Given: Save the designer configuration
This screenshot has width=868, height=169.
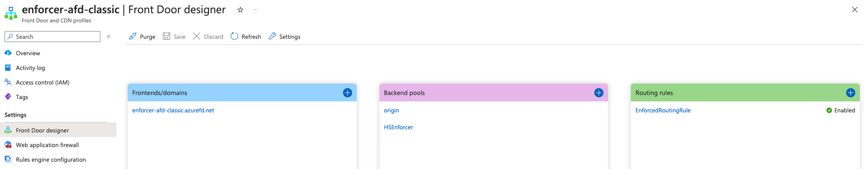Looking at the screenshot, I should (x=174, y=37).
